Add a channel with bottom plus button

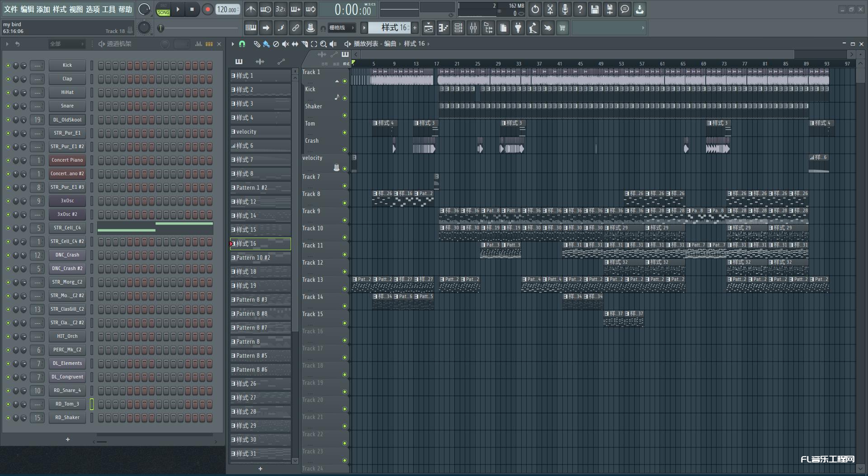point(68,439)
